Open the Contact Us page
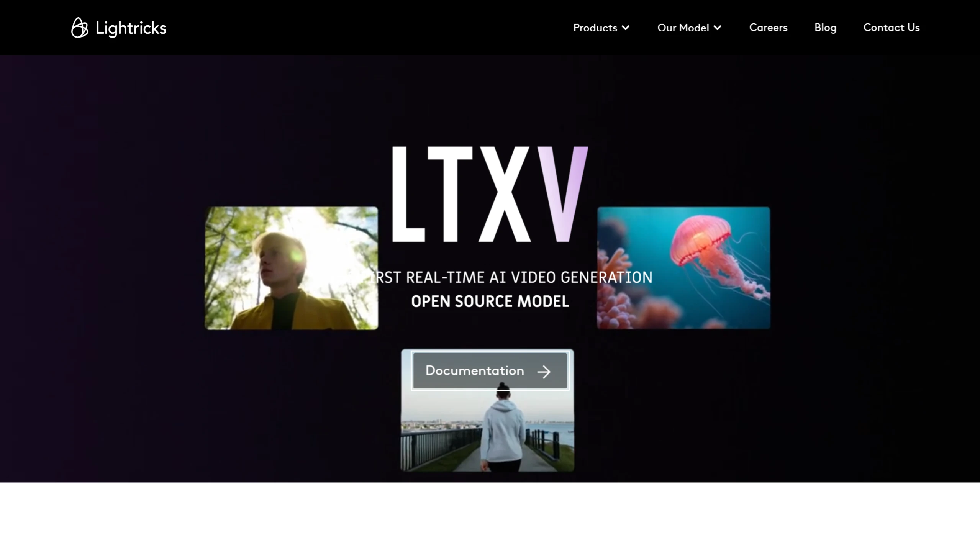 [x=891, y=28]
